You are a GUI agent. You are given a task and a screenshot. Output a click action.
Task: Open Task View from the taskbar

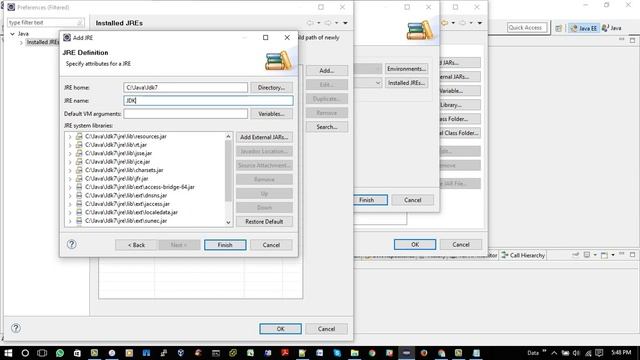point(42,353)
